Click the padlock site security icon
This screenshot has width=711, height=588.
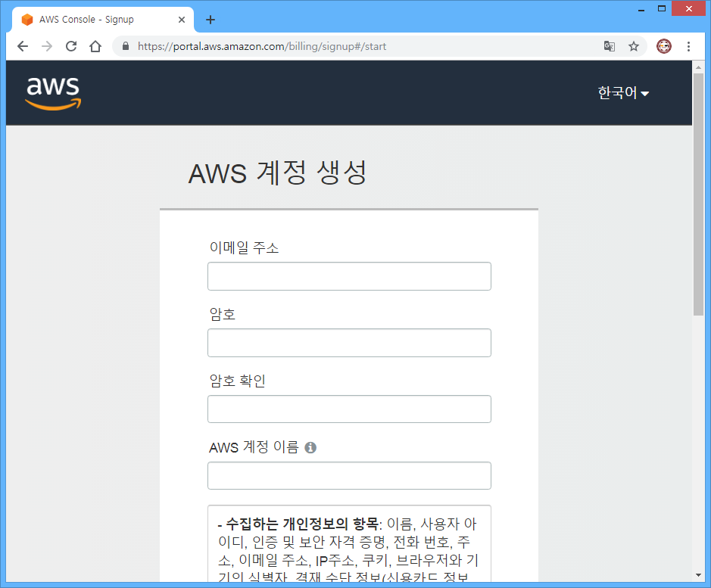126,46
